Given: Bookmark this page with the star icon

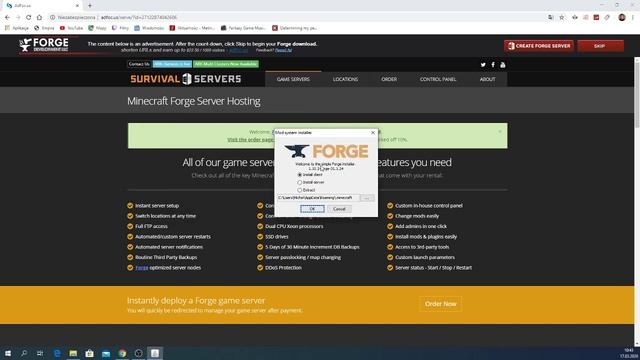Looking at the screenshot, I should (562, 18).
